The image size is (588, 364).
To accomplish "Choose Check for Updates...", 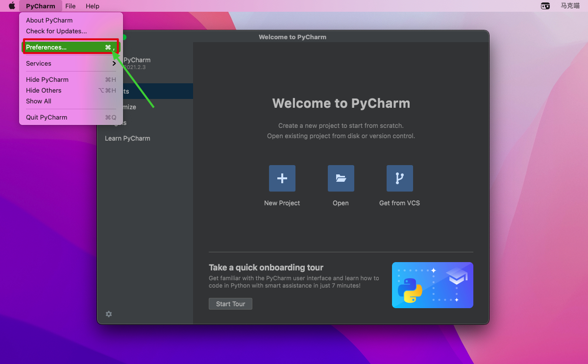I will pyautogui.click(x=71, y=31).
